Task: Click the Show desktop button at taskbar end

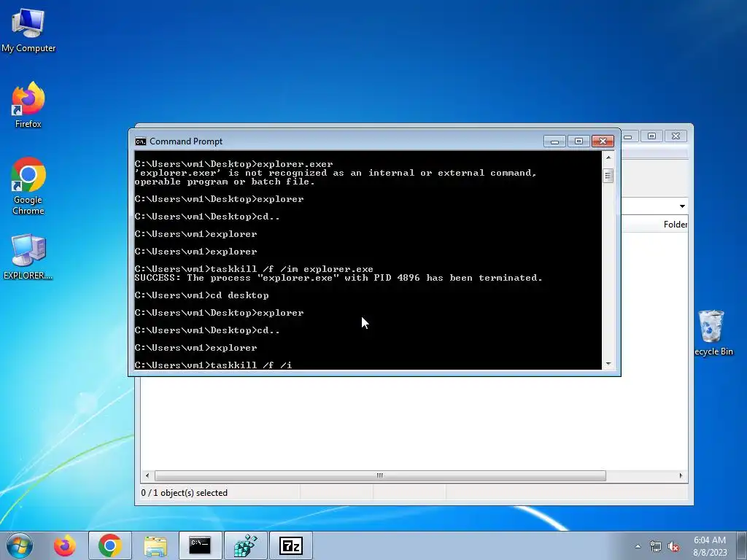Action: point(742,545)
